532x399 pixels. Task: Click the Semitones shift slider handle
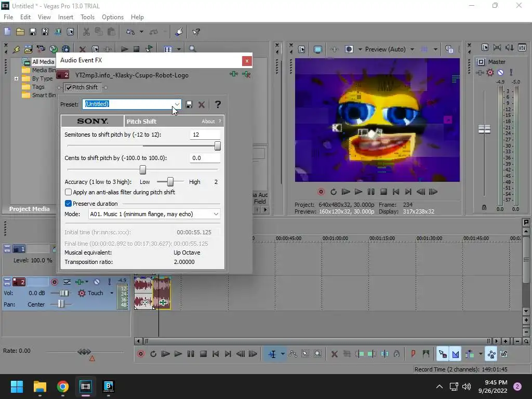point(218,146)
